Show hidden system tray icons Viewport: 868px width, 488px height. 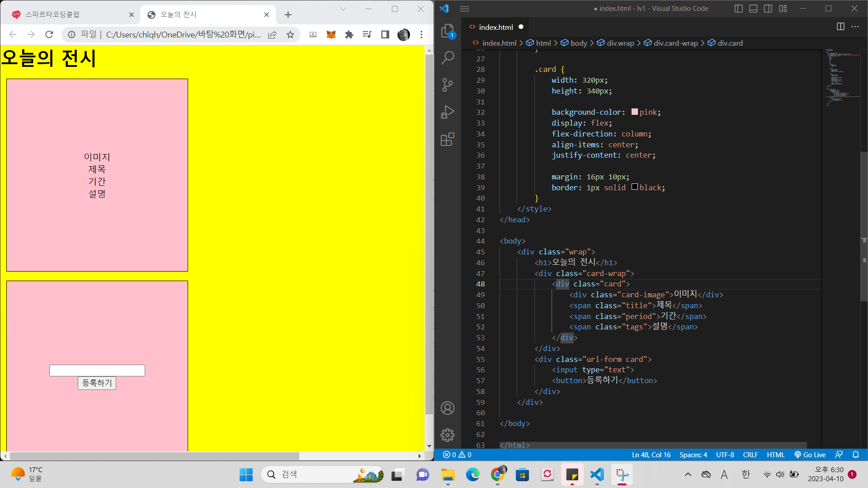[688, 474]
